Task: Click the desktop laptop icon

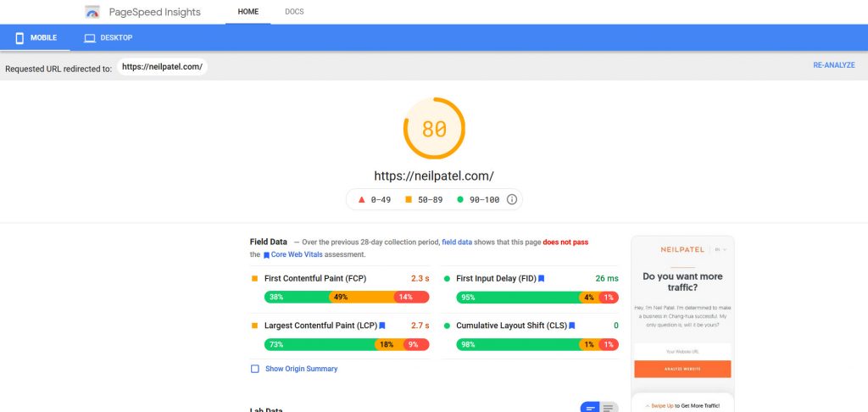Action: click(90, 38)
